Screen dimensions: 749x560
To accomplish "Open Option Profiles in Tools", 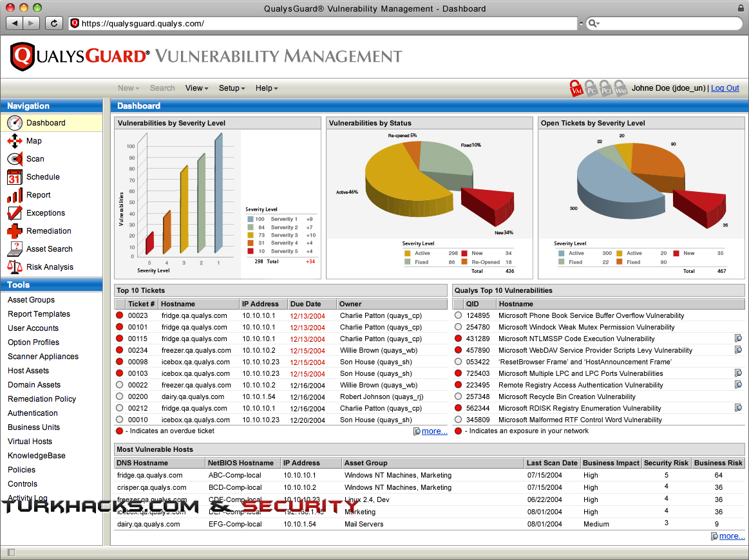I will (x=33, y=342).
